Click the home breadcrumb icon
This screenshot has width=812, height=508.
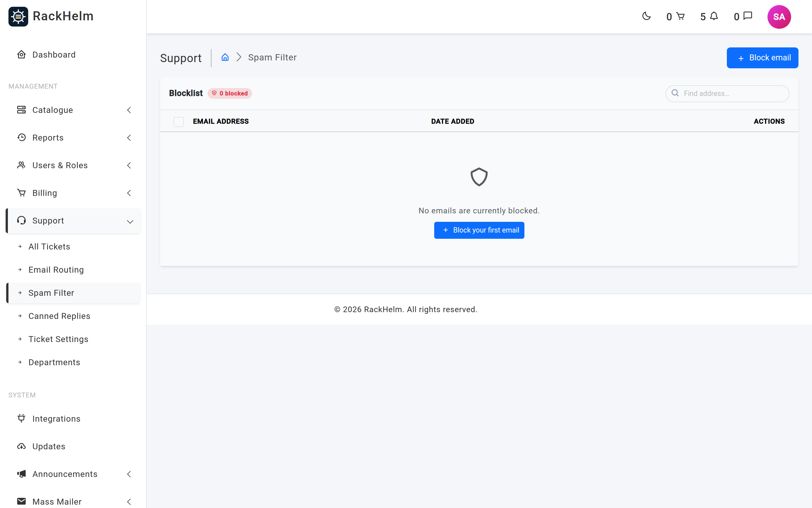(x=225, y=58)
